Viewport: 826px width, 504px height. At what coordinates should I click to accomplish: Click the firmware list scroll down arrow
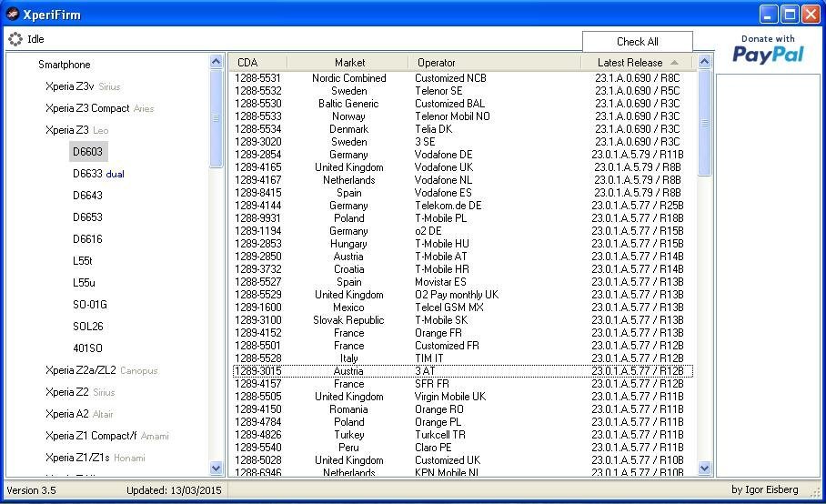pos(705,468)
